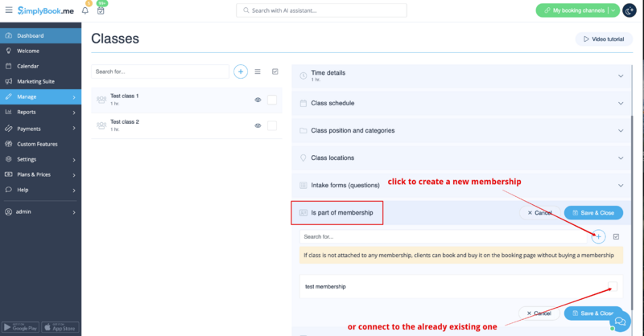This screenshot has height=336, width=644.
Task: Click the SimplyBook.me logo
Action: [46, 10]
